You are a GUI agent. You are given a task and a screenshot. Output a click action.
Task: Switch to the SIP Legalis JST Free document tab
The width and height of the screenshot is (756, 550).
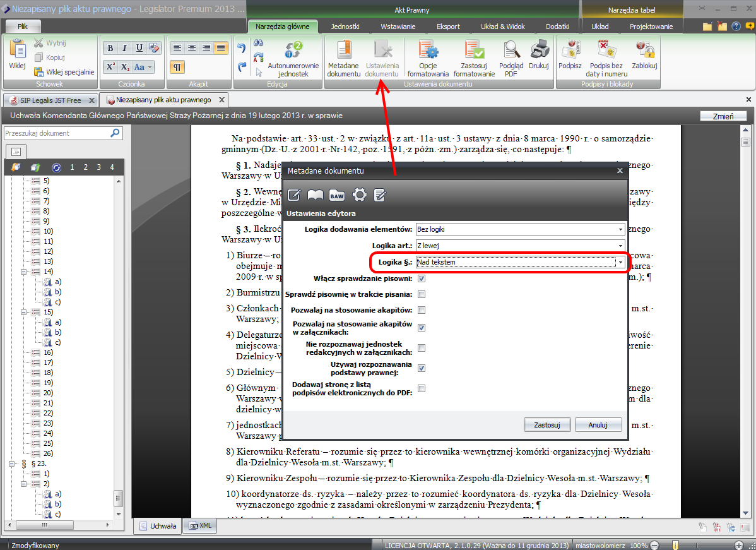50,100
